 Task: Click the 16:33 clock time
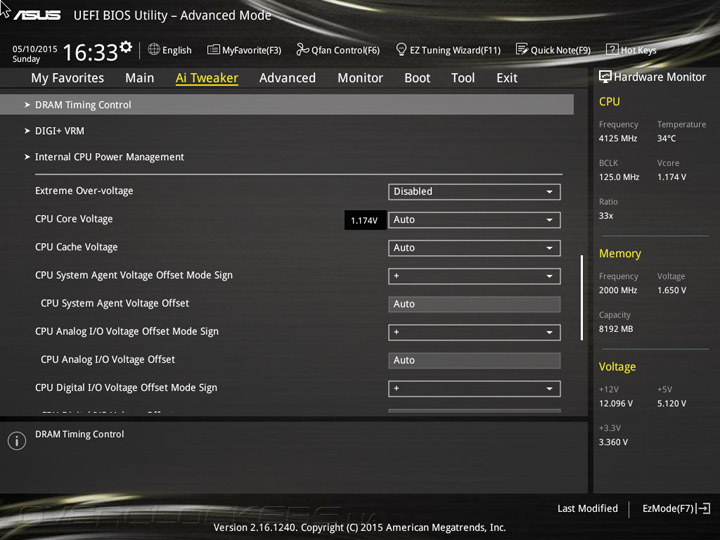tap(90, 52)
